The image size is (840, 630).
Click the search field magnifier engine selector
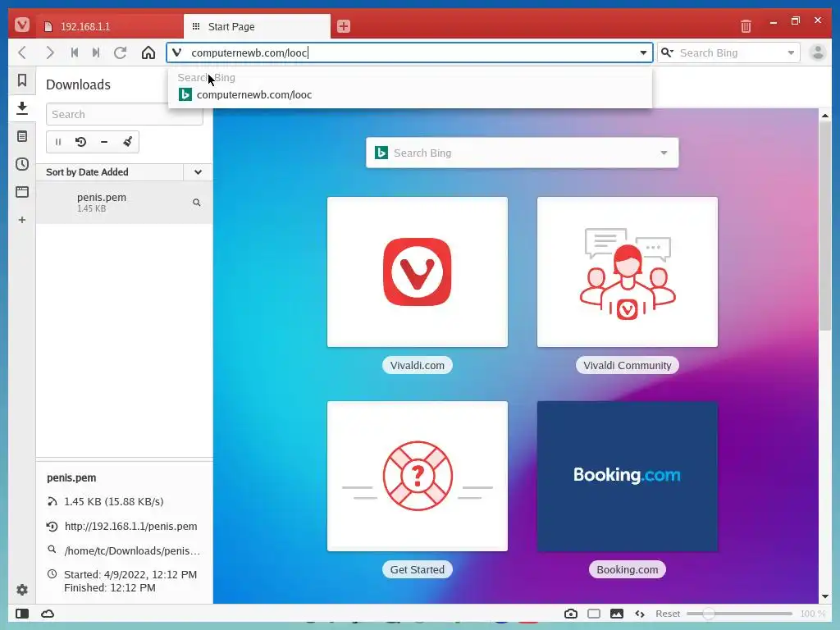click(x=667, y=52)
